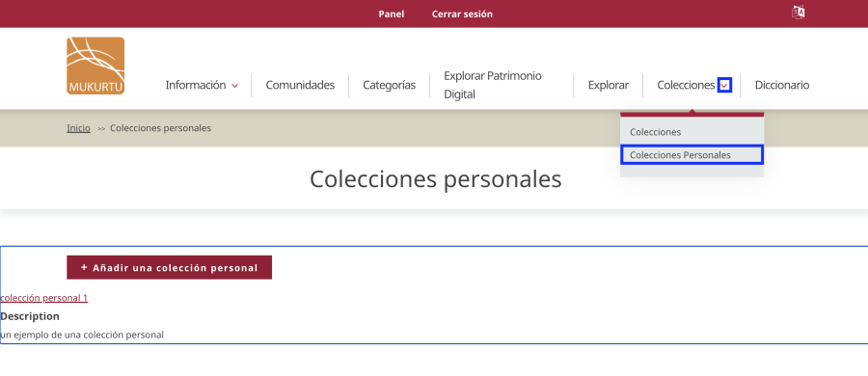Image resolution: width=868 pixels, height=376 pixels.
Task: Click Colecciones personales breadcrumb text
Action: tap(160, 128)
